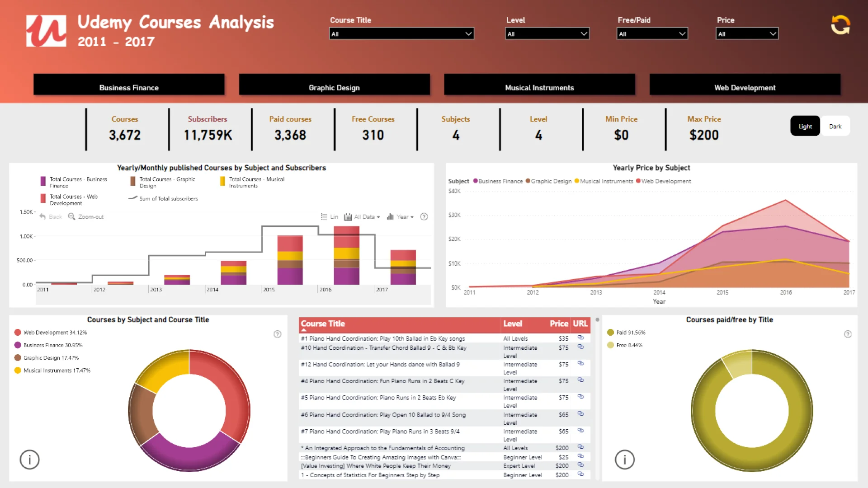The image size is (868, 488).
Task: Toggle Paid 91.56% legend item
Action: tap(626, 333)
